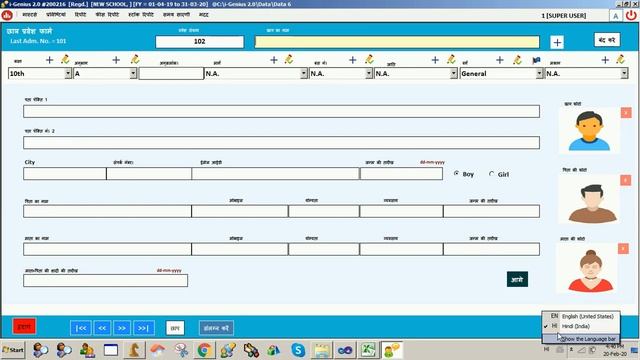Open Skype from the taskbar
Viewport: 640px width, 360px height.
(x=298, y=350)
